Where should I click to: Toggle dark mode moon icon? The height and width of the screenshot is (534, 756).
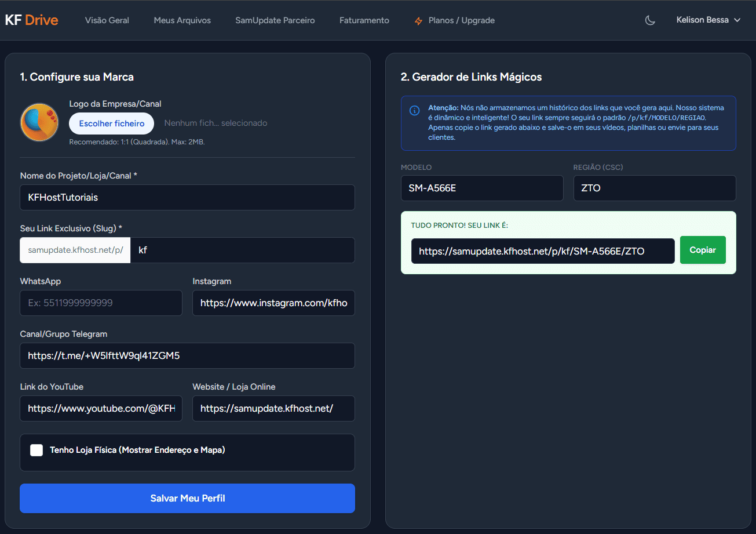pos(650,20)
